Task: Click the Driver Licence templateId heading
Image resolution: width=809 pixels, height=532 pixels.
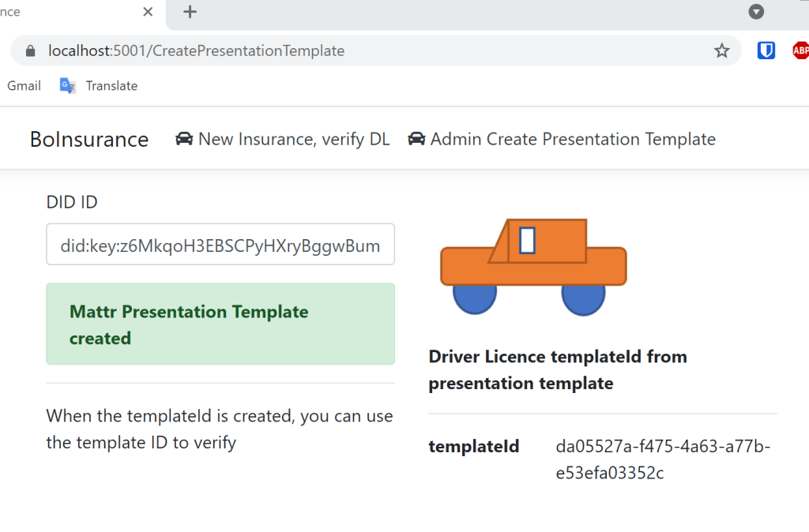Action: pyautogui.click(x=557, y=369)
